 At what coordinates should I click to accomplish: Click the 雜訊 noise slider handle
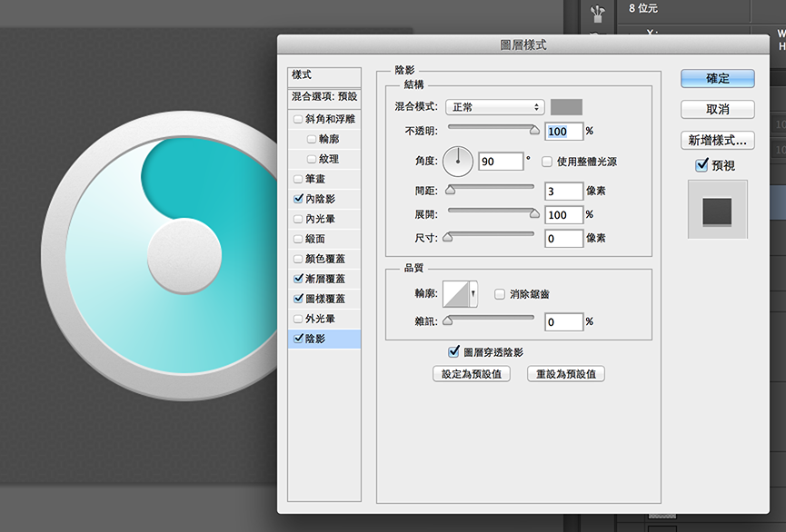click(448, 320)
